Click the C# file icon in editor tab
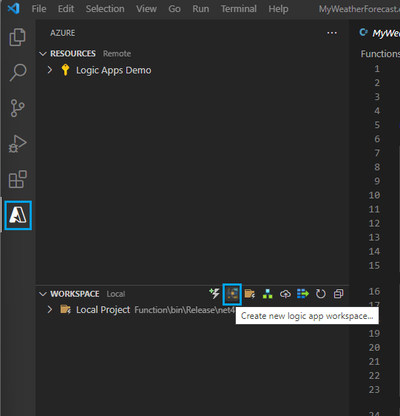This screenshot has width=400, height=416. point(363,33)
